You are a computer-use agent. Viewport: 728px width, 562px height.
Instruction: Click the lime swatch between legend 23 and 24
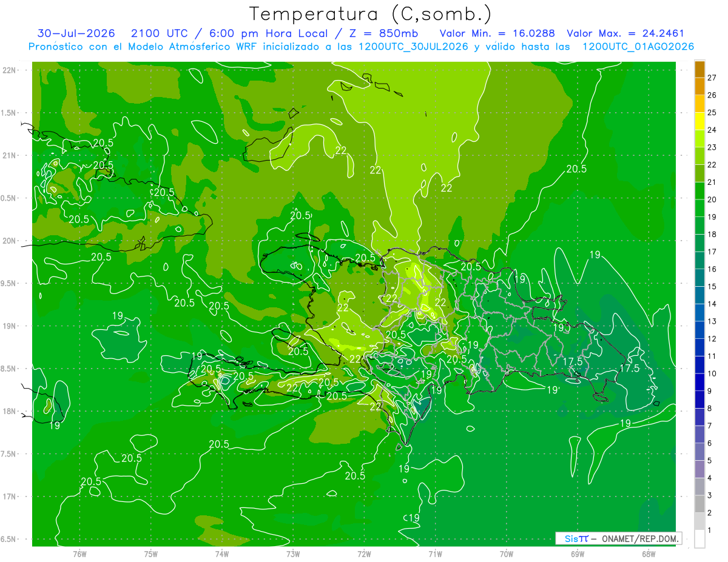point(699,138)
